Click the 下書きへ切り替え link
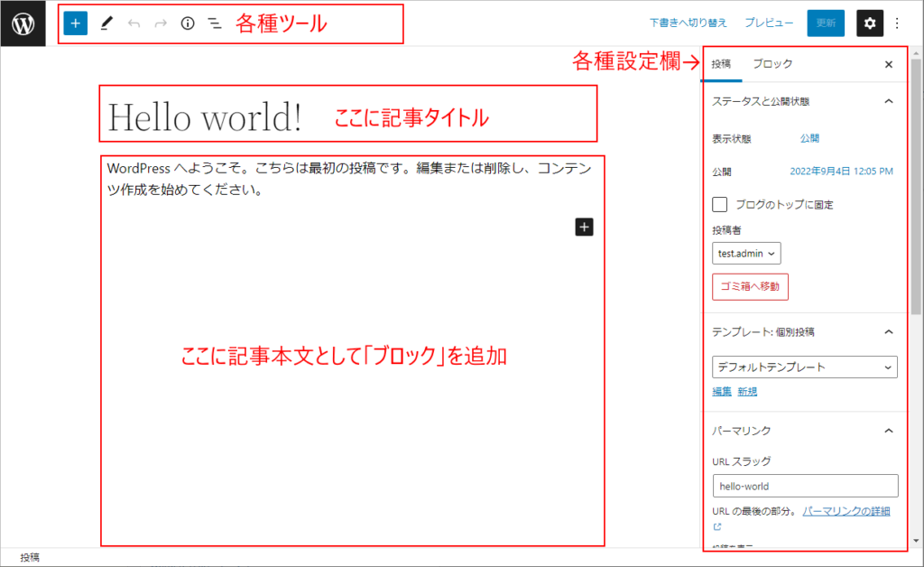The height and width of the screenshot is (567, 924). click(688, 23)
